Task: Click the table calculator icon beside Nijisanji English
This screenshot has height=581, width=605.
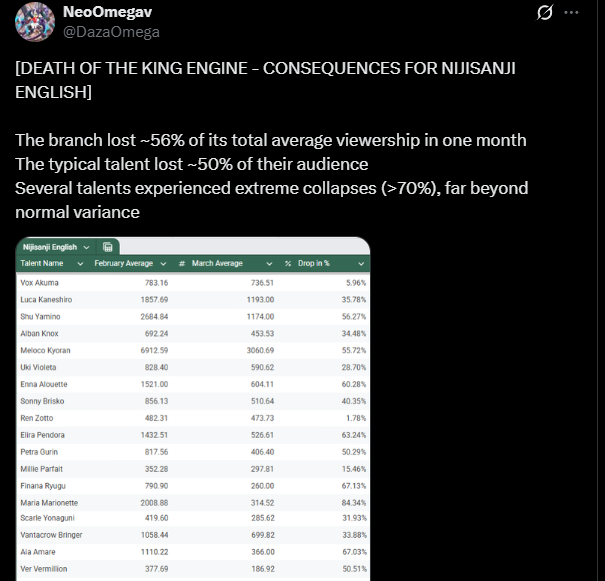Action: (x=108, y=247)
